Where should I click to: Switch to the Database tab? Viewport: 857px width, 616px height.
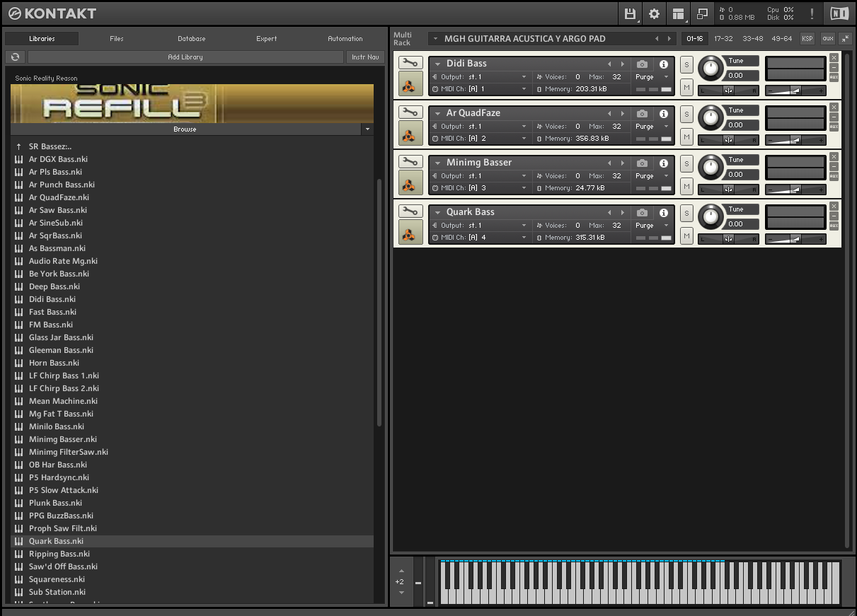click(192, 39)
